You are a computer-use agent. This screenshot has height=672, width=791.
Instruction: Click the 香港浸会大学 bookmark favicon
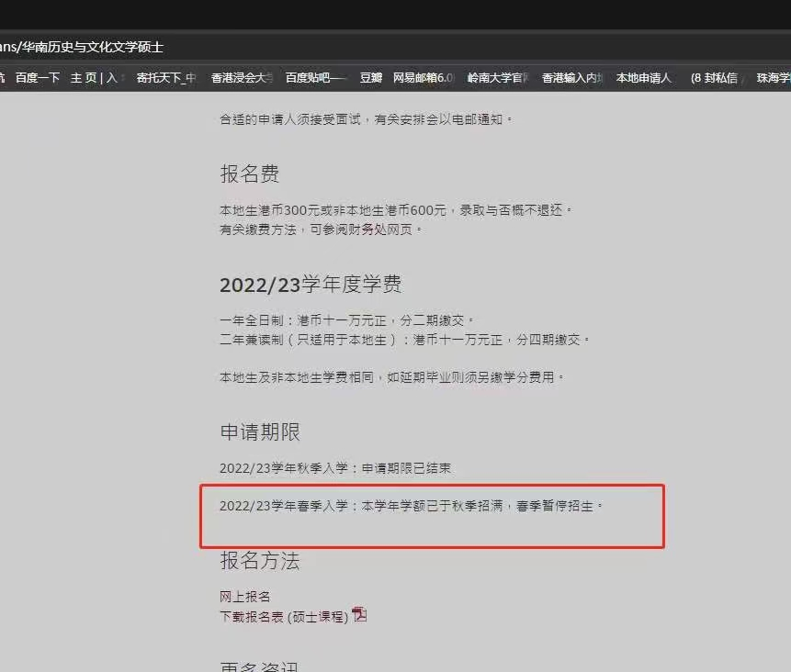[x=202, y=78]
